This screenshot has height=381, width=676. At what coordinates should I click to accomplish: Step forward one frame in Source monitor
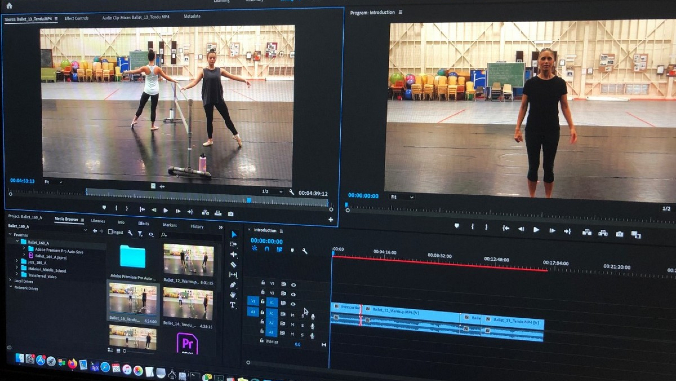tap(178, 211)
